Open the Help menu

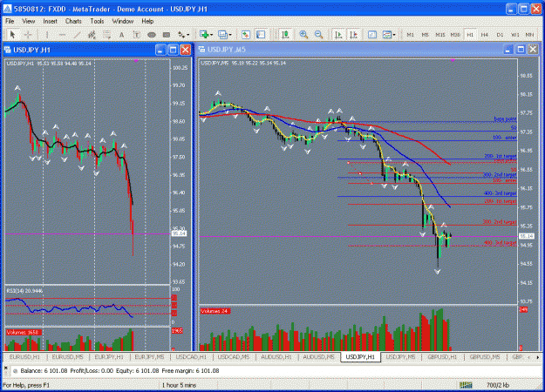coord(147,21)
